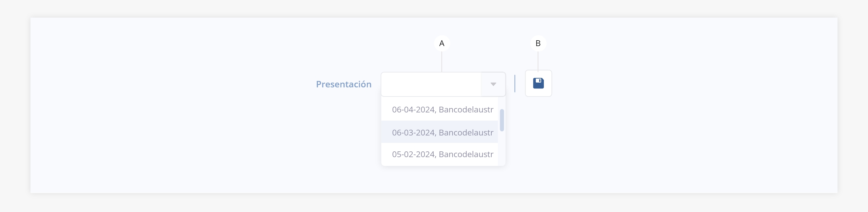Click the scrollbar track above the thumb
Viewport: 868px width, 212px height.
tap(502, 103)
